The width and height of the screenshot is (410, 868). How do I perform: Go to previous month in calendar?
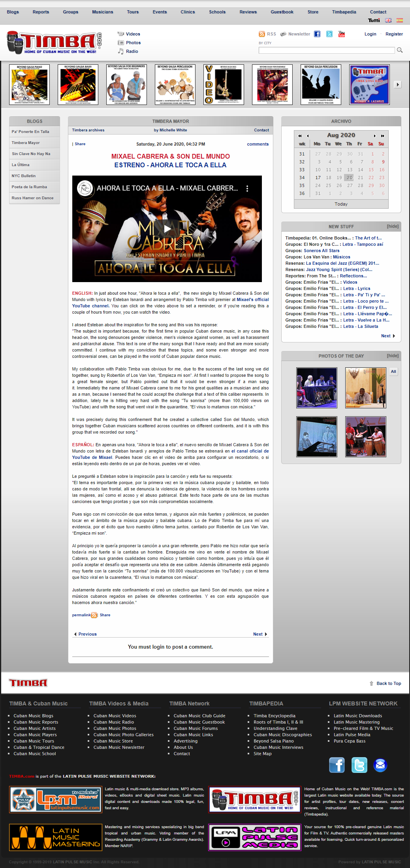click(308, 136)
